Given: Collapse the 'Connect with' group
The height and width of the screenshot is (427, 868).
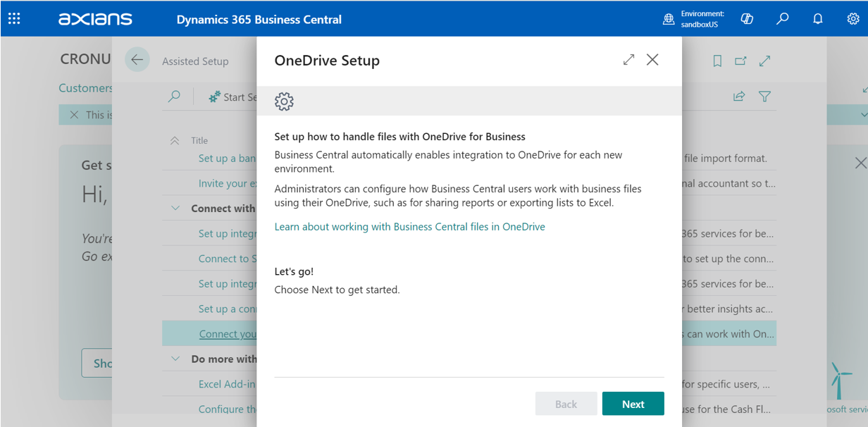Looking at the screenshot, I should (x=175, y=209).
